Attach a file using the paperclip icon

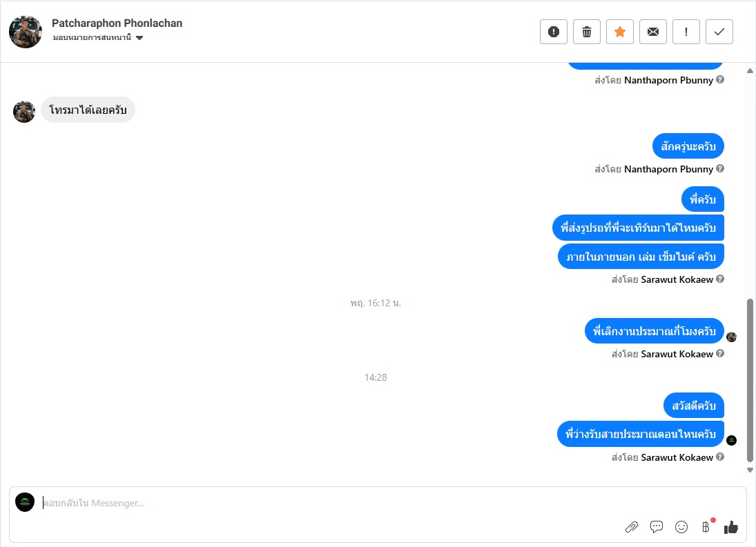click(631, 527)
